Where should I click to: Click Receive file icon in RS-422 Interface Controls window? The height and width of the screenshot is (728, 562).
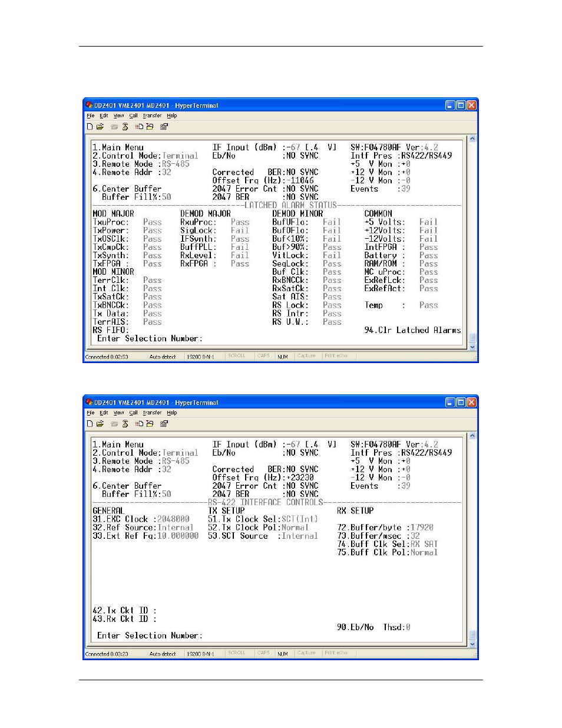pyautogui.click(x=150, y=423)
